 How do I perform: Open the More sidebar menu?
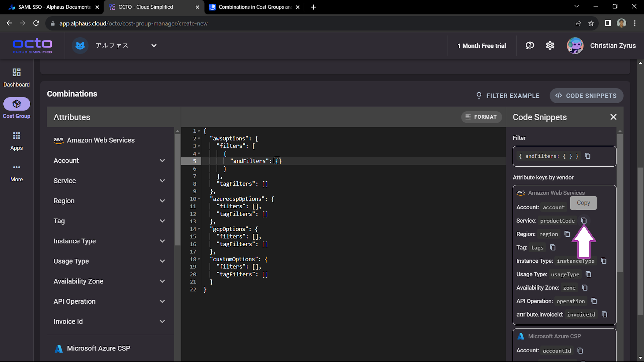pyautogui.click(x=17, y=173)
